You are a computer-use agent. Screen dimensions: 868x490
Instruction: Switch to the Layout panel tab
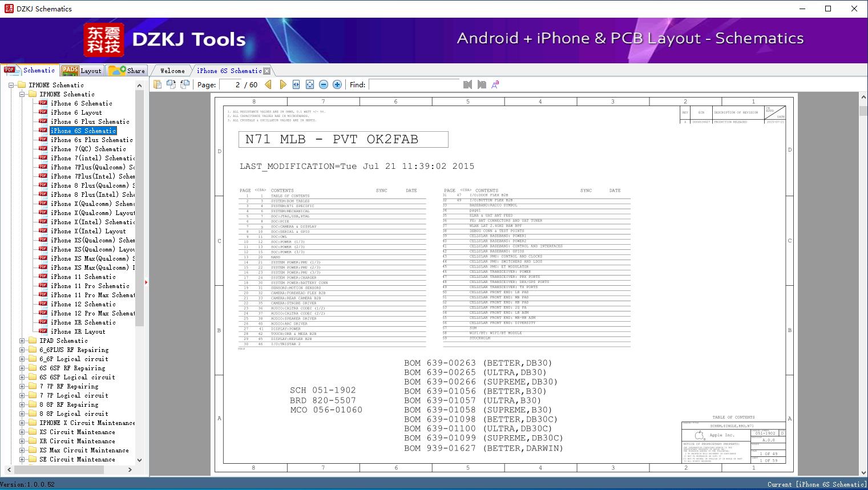[x=82, y=71]
